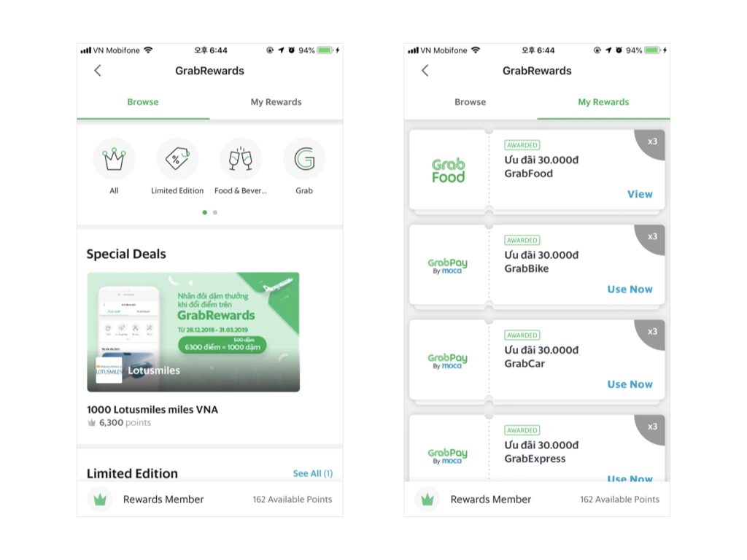The height and width of the screenshot is (560, 747).
Task: Use Now on the GrabCar reward
Action: coord(630,384)
